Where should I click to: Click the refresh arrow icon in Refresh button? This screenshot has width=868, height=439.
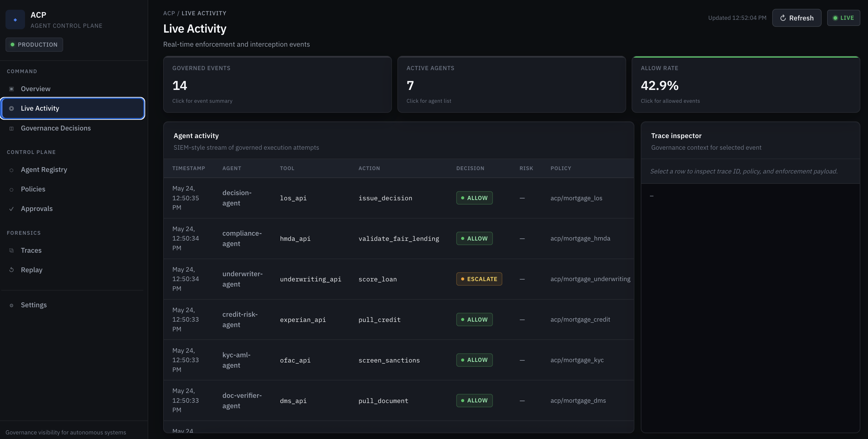(x=783, y=18)
